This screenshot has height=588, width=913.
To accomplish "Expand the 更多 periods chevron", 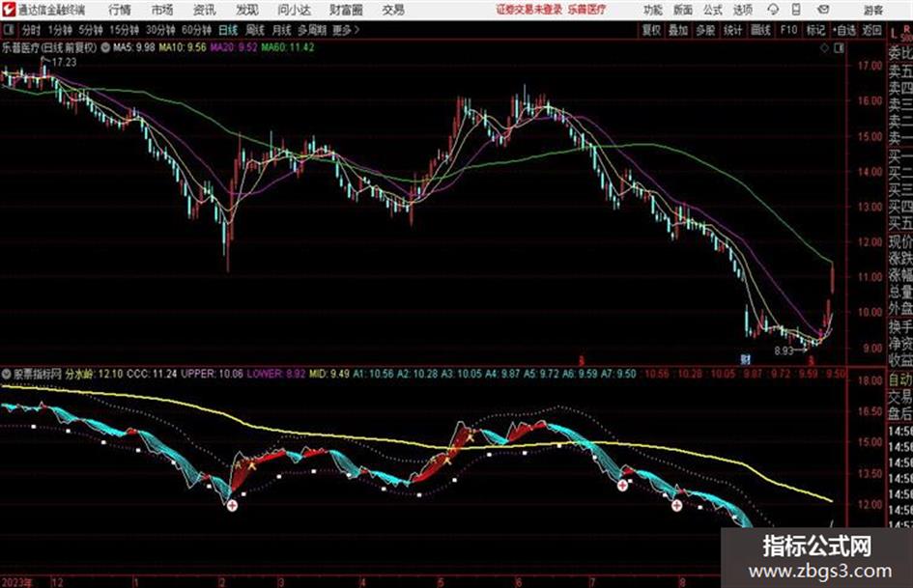I will 347,30.
